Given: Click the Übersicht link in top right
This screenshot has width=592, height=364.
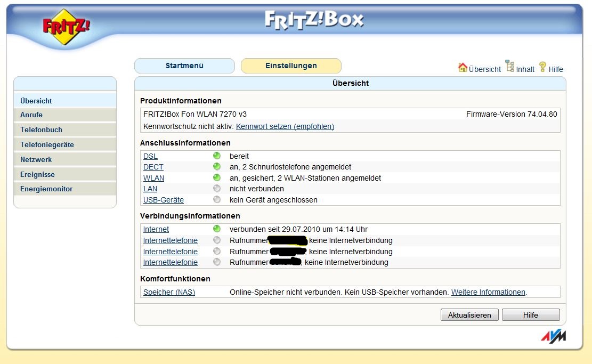Looking at the screenshot, I should click(x=485, y=69).
